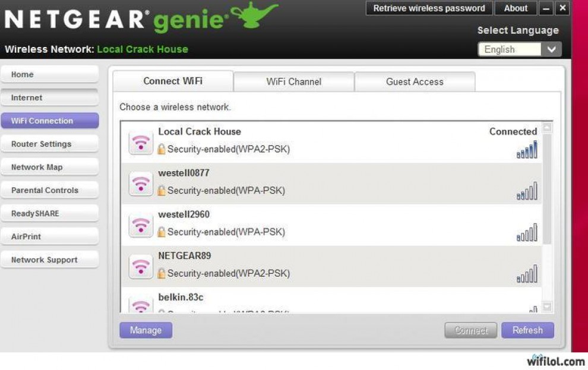Click the network list scroll up arrow
Screen dimensions: 588x370
click(547, 128)
